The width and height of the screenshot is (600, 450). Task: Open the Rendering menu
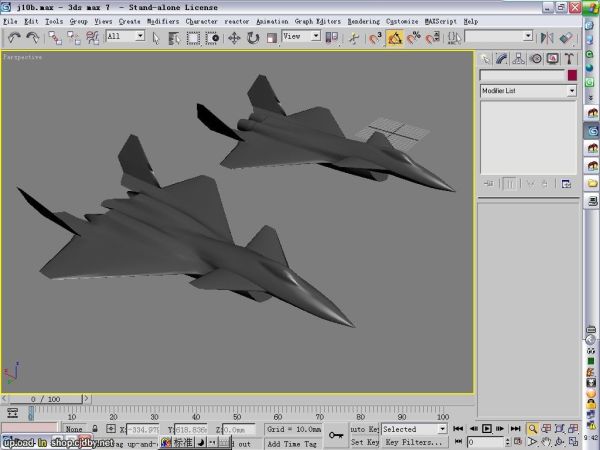point(363,21)
